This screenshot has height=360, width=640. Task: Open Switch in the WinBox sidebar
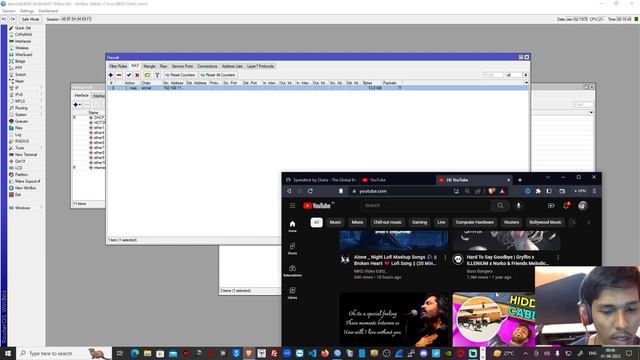(x=20, y=74)
